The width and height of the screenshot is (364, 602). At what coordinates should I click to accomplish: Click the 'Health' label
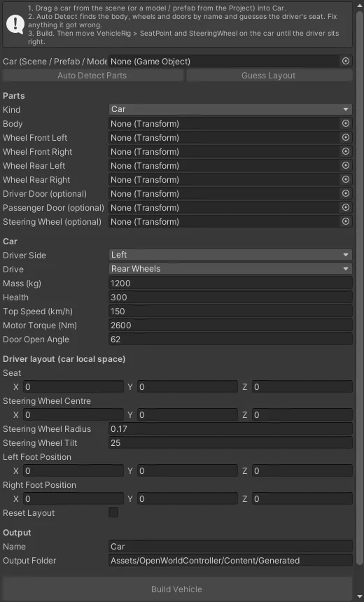[15, 297]
